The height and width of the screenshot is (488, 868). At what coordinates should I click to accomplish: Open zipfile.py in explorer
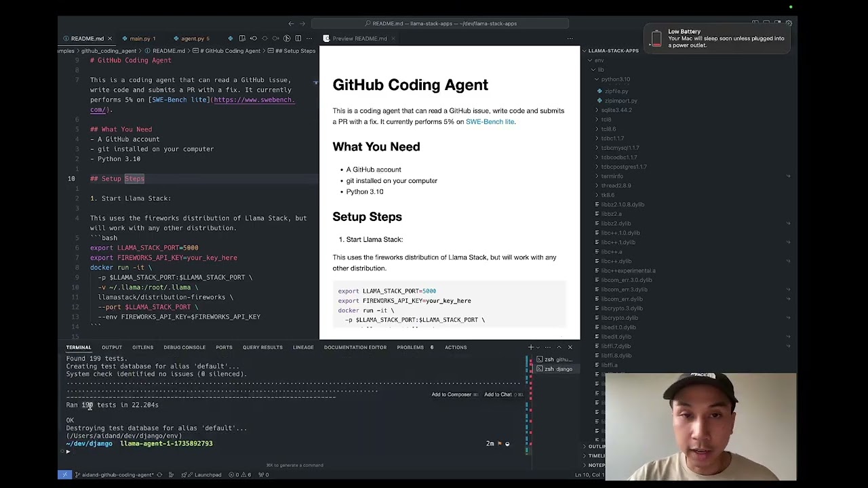coord(616,91)
